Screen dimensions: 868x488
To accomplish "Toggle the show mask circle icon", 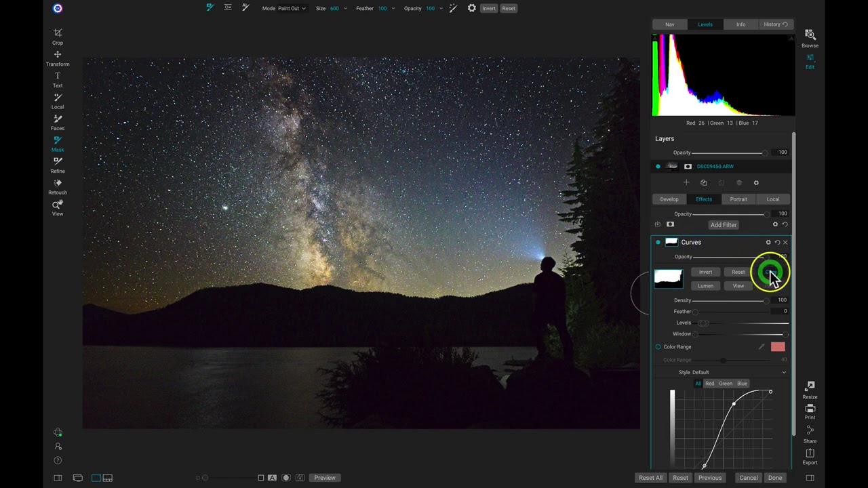I will point(286,478).
